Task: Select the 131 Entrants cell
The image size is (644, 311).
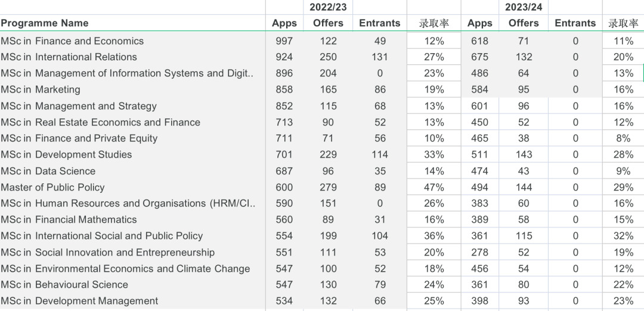Action: tap(379, 57)
